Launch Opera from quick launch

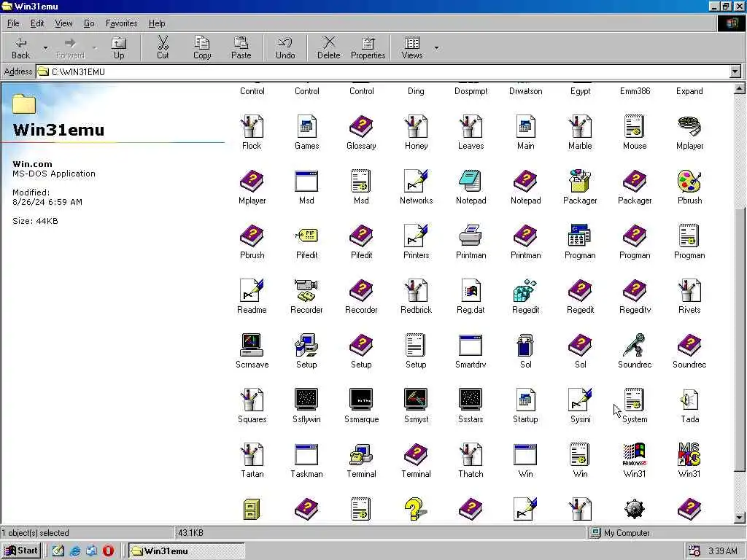[x=108, y=551]
